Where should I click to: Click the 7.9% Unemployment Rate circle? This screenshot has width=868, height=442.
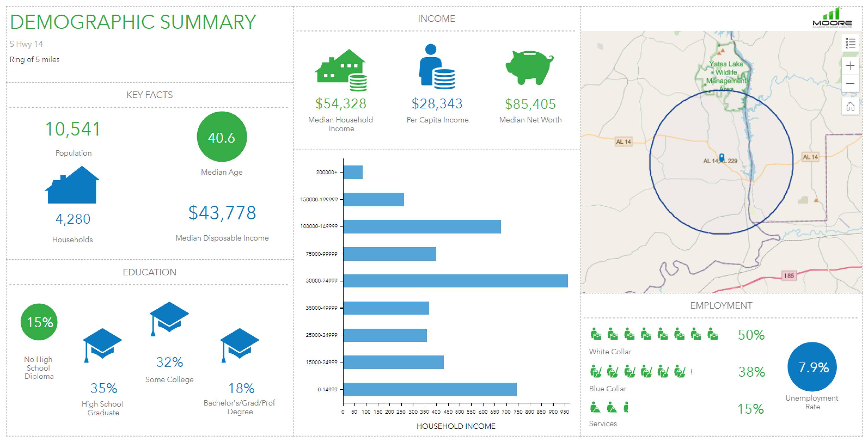pos(812,367)
